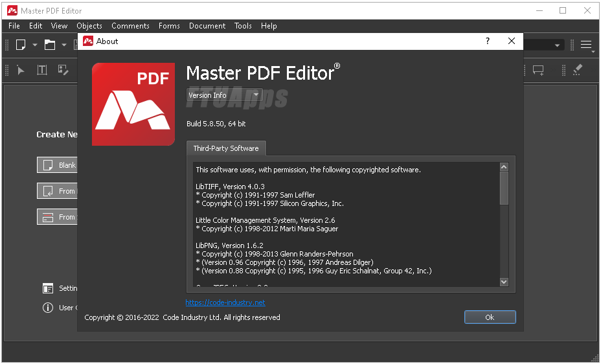
Task: Select the edit forms tool icon
Action: 63,70
